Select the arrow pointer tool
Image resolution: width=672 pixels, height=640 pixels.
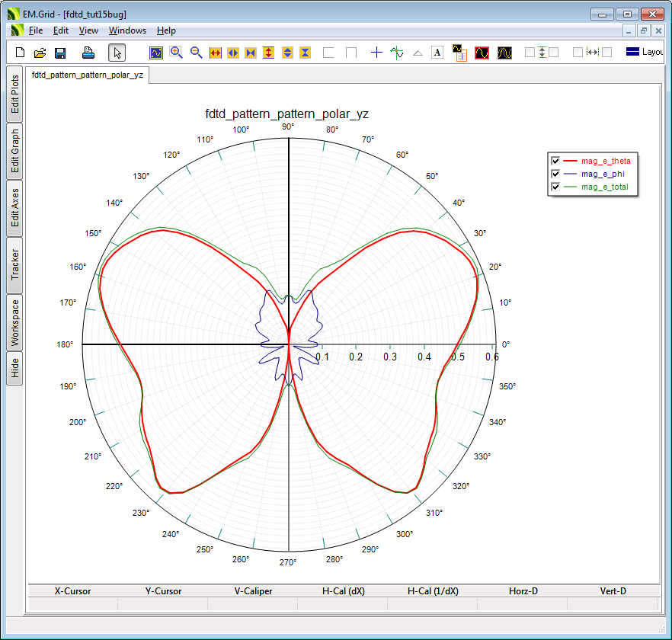tap(117, 53)
